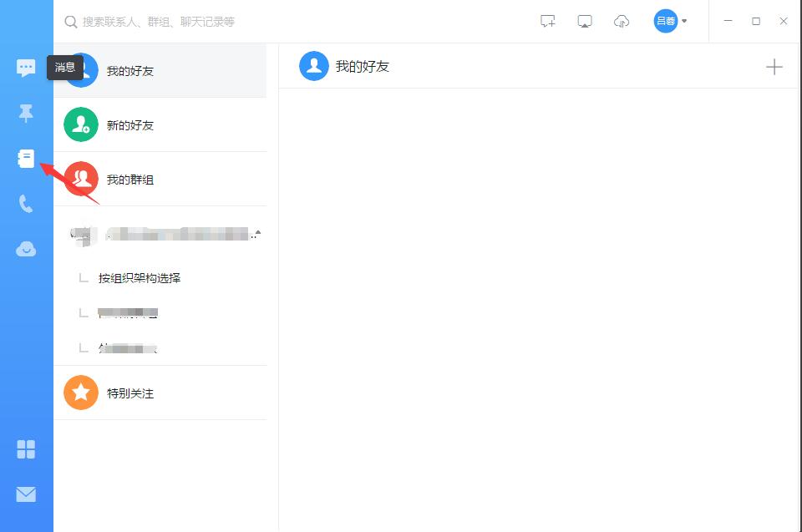The height and width of the screenshot is (532, 802).
Task: Click the plus button to add contacts
Action: click(x=774, y=67)
